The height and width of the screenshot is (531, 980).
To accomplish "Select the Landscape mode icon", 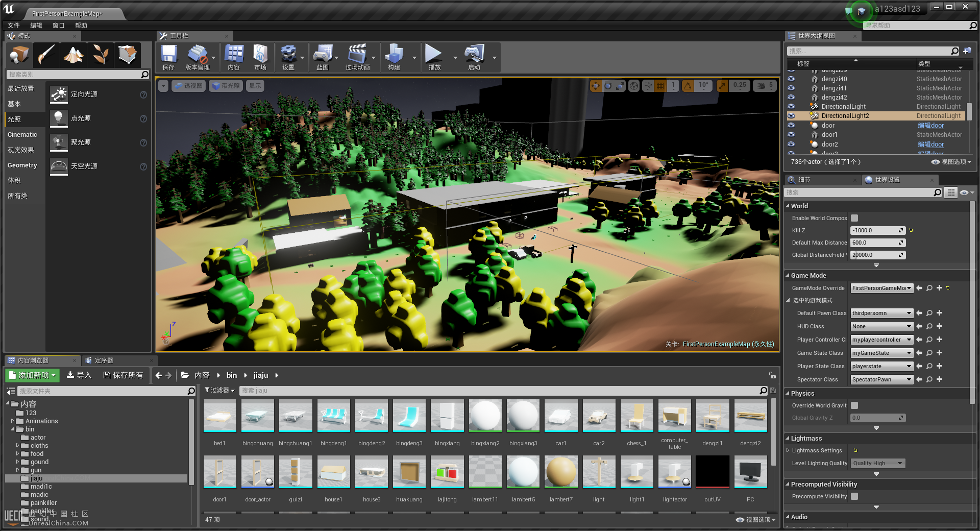I will [73, 55].
